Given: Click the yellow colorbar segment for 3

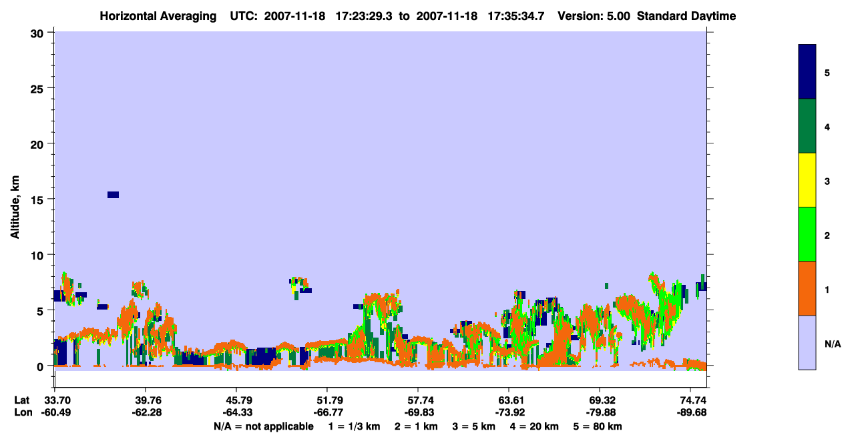Looking at the screenshot, I should coord(807,180).
